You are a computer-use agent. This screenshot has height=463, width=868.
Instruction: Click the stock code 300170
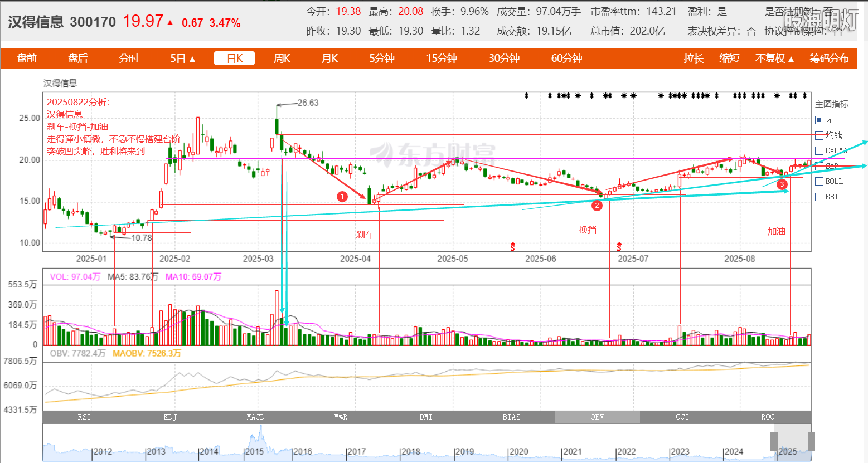tap(93, 22)
